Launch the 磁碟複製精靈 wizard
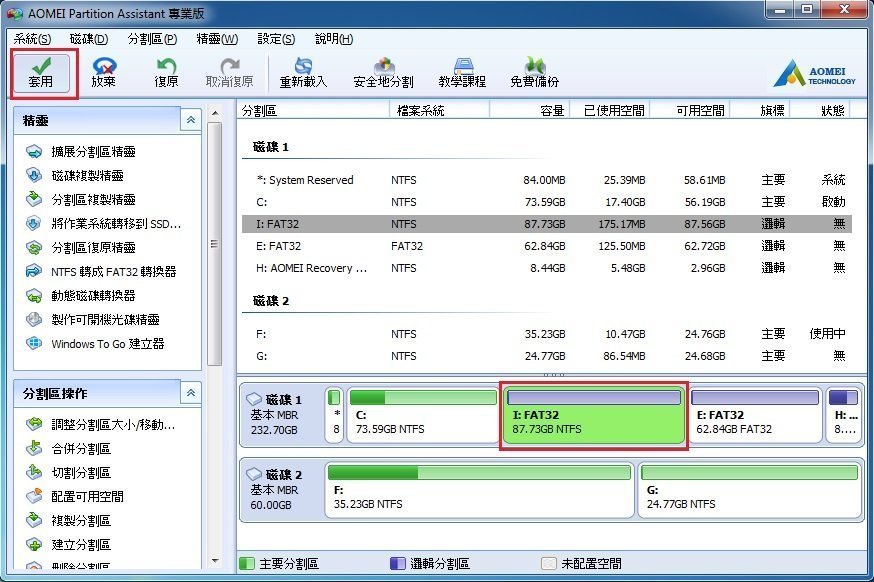 [75, 175]
